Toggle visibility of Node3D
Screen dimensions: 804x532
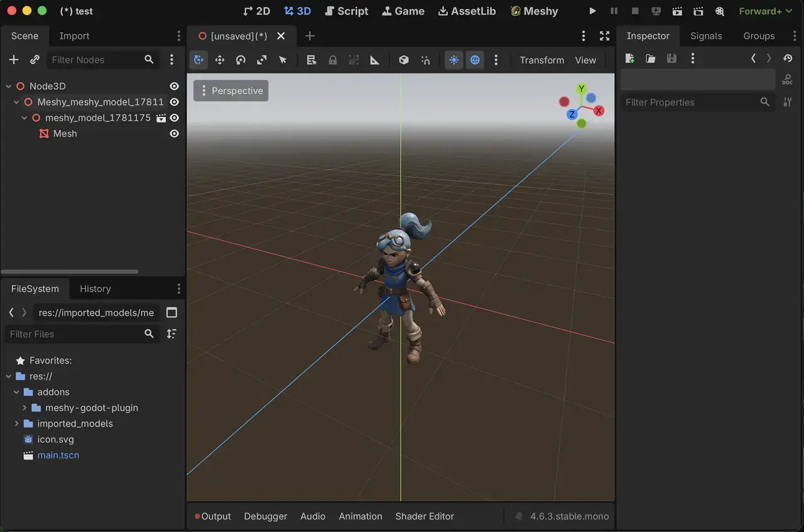pos(175,86)
